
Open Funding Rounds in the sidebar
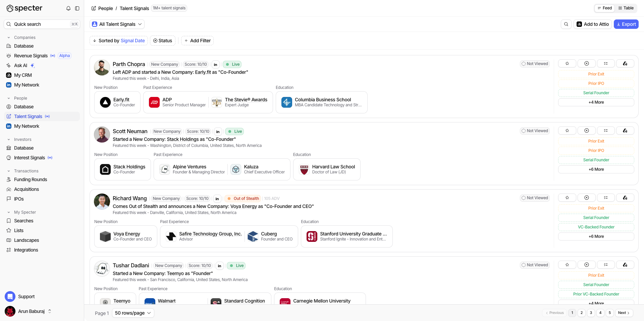[x=31, y=179]
